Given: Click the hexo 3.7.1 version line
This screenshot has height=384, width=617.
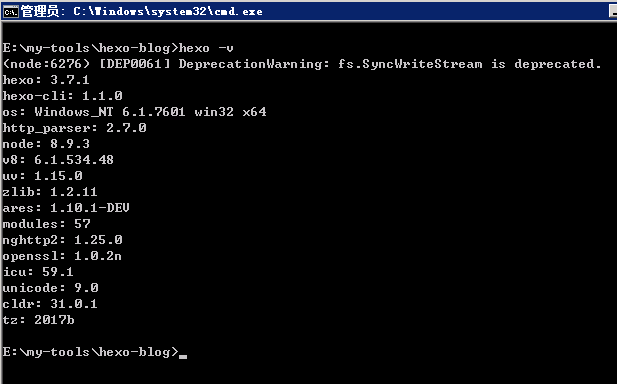Looking at the screenshot, I should pos(46,80).
